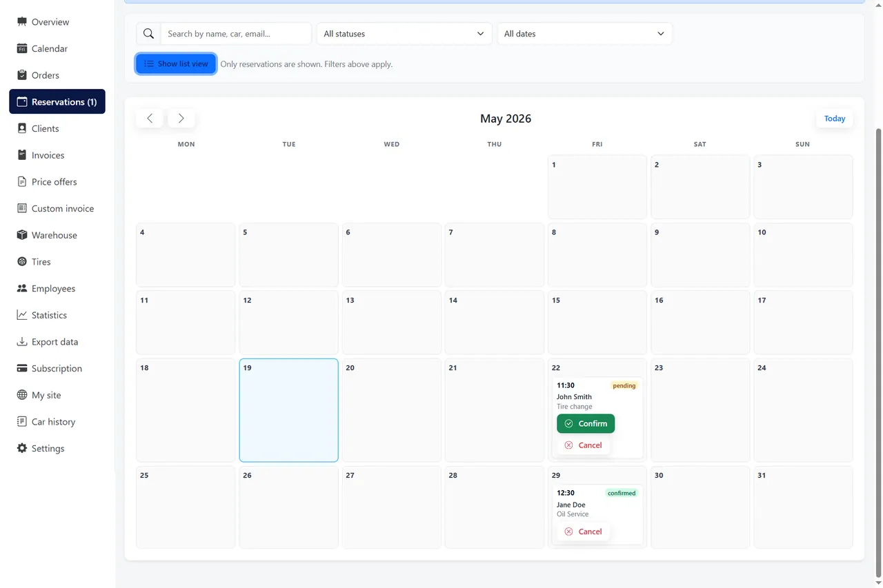Open the Statistics menu item
Image resolution: width=883 pixels, height=588 pixels.
(x=57, y=315)
